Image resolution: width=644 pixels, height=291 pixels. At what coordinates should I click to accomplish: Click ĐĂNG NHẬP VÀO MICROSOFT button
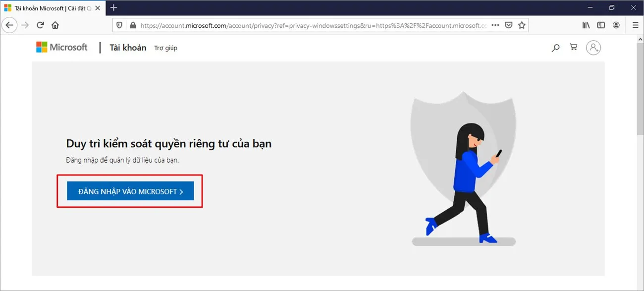130,191
